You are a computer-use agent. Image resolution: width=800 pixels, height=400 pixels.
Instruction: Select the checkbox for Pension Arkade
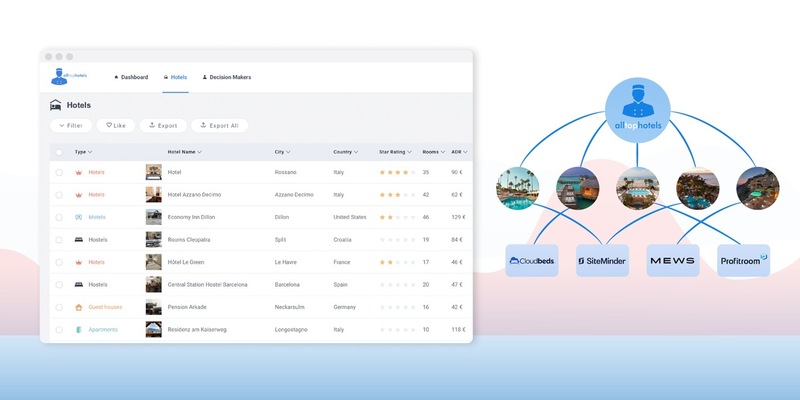click(59, 307)
